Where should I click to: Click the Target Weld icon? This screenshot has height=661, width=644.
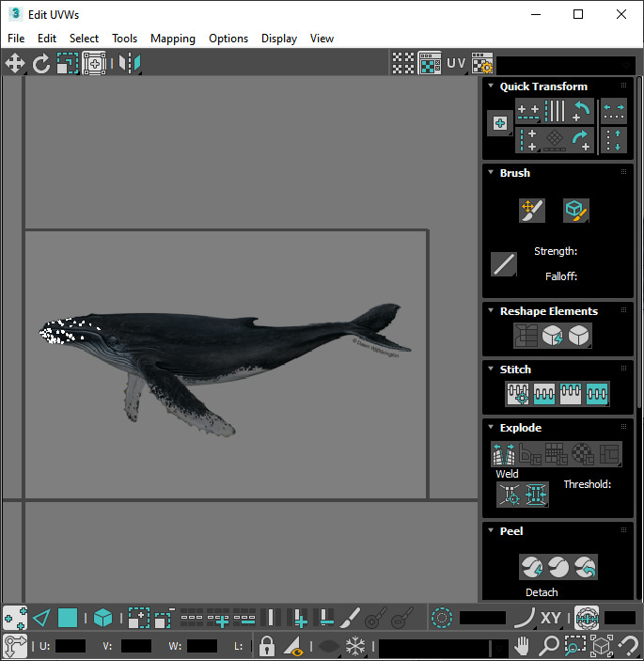pyautogui.click(x=510, y=495)
